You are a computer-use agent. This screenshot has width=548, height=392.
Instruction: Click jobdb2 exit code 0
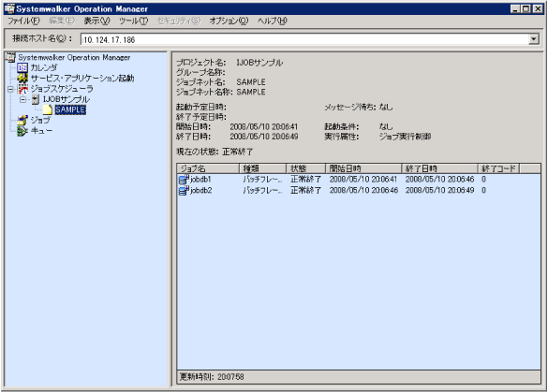(x=483, y=191)
